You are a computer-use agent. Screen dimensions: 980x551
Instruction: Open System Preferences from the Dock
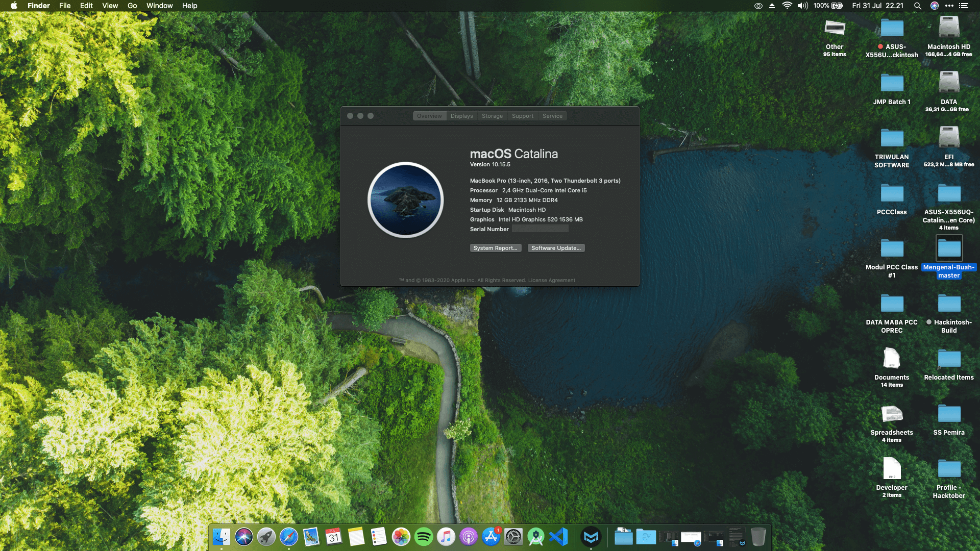click(513, 537)
